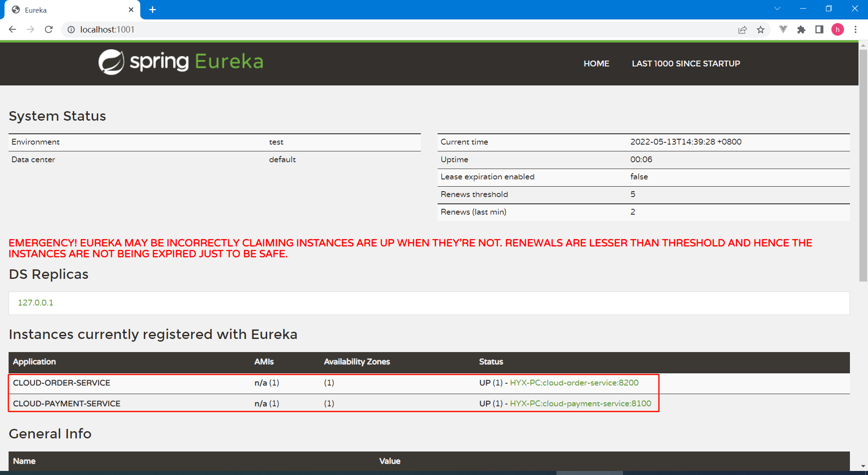Toggle the browser side panel icon
868x475 pixels.
[x=819, y=30]
